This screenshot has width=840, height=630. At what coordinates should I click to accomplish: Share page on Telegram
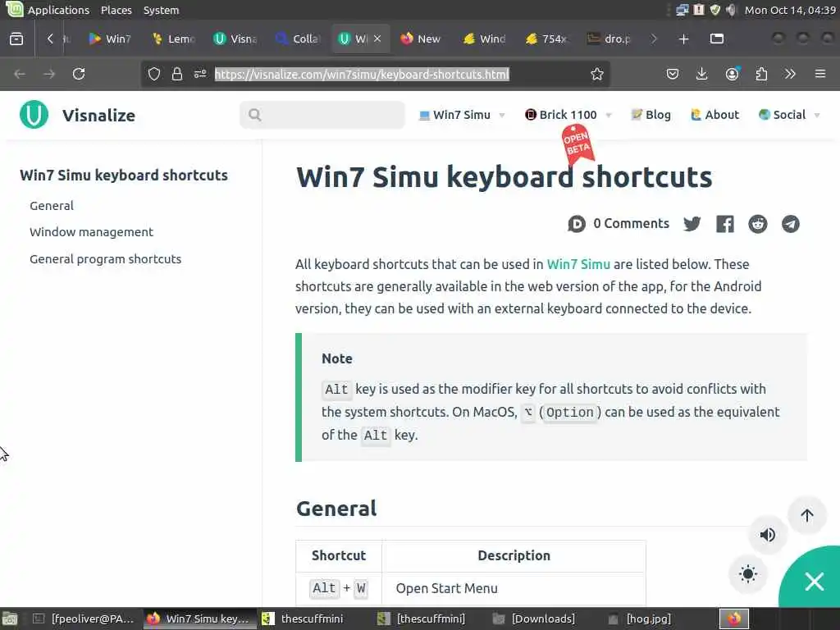tap(790, 224)
